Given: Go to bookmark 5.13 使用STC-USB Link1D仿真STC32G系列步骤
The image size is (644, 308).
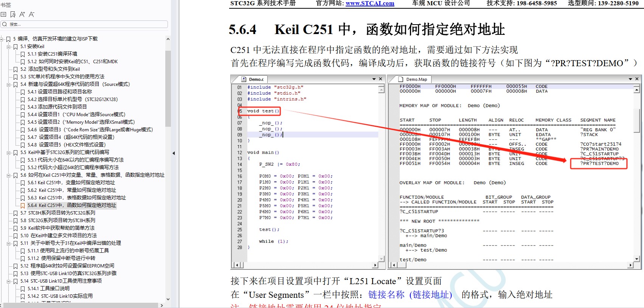Looking at the screenshot, I should (x=68, y=274).
